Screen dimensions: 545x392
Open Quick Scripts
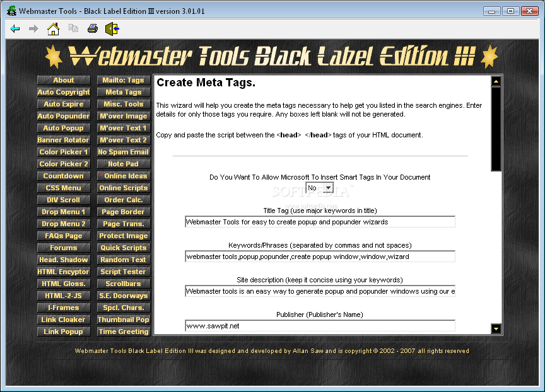click(x=124, y=248)
